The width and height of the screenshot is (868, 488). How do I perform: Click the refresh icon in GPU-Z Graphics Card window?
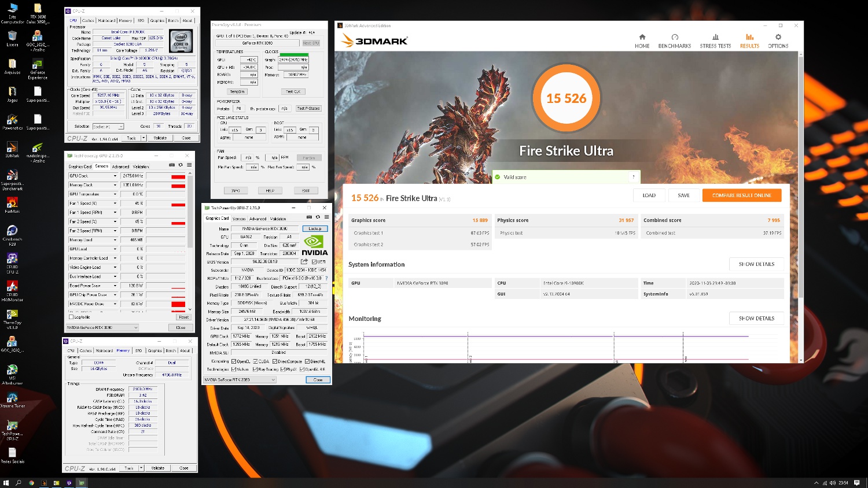tap(318, 217)
